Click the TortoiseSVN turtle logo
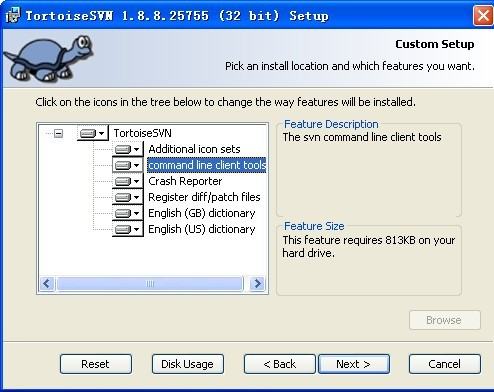Image resolution: width=494 pixels, height=392 pixels. tap(50, 58)
